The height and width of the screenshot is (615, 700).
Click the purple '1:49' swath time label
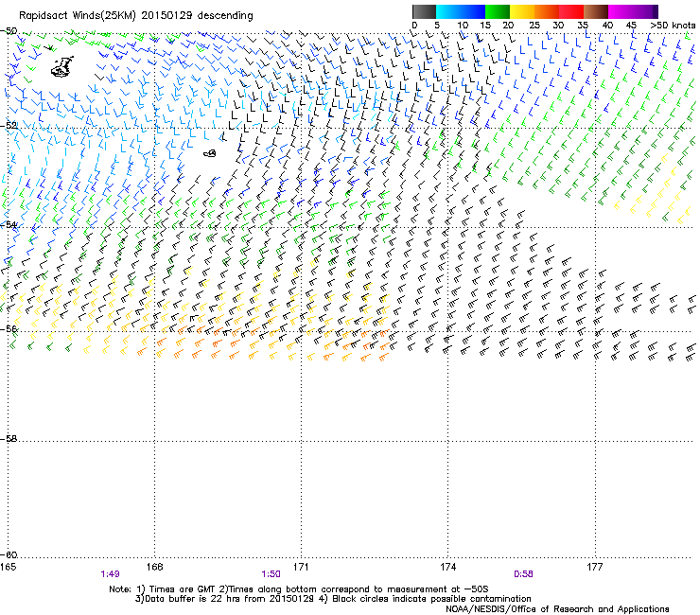pos(110,574)
